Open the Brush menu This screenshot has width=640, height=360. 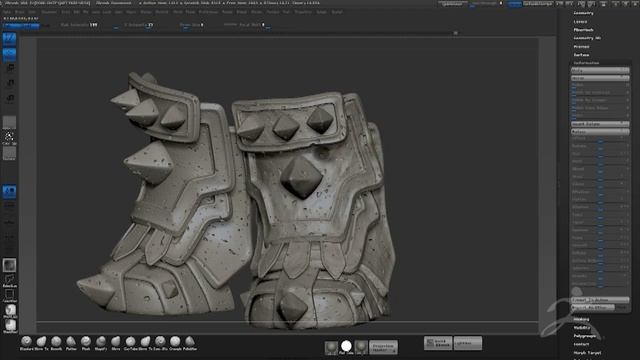(19, 12)
